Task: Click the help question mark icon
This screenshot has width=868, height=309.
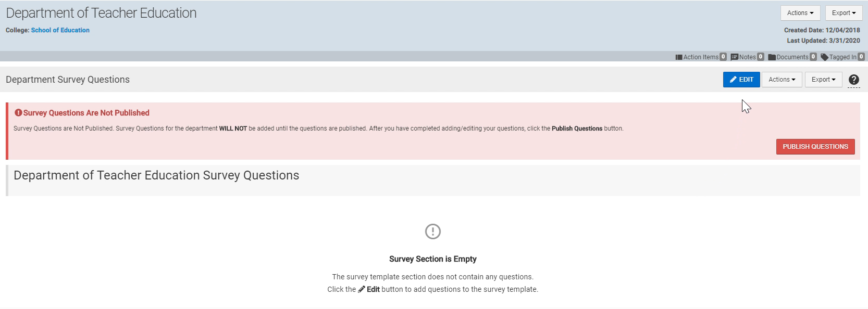Action: (853, 80)
